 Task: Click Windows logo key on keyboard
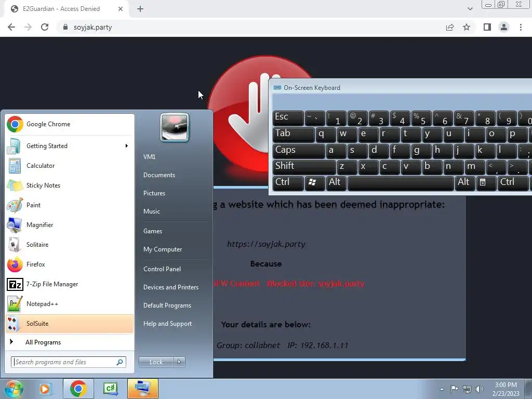click(x=315, y=183)
